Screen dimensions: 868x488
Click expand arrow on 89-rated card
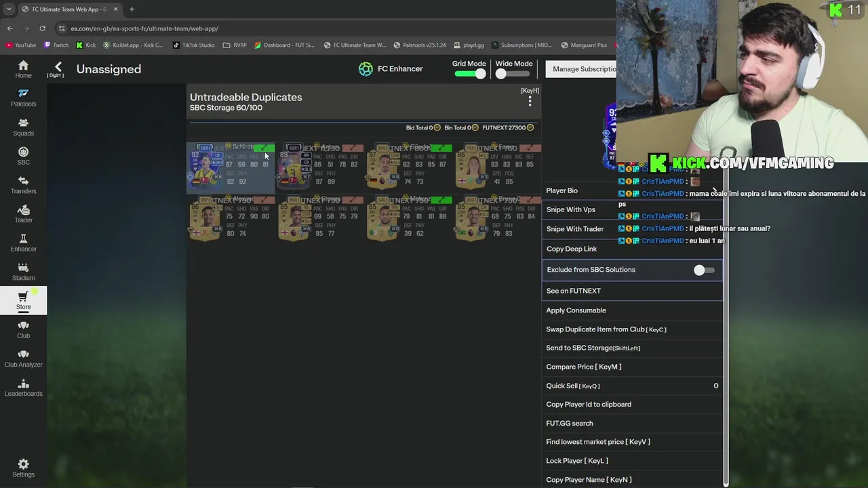353,148
